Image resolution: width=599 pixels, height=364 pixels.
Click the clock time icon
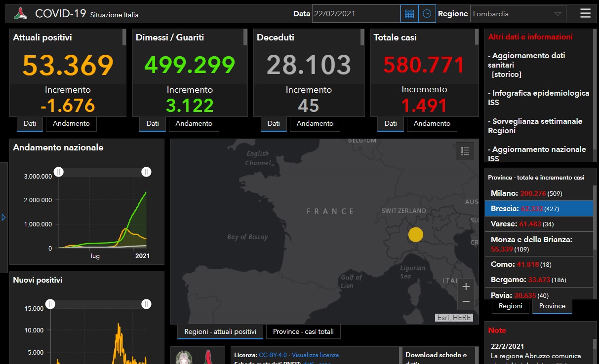tap(427, 14)
